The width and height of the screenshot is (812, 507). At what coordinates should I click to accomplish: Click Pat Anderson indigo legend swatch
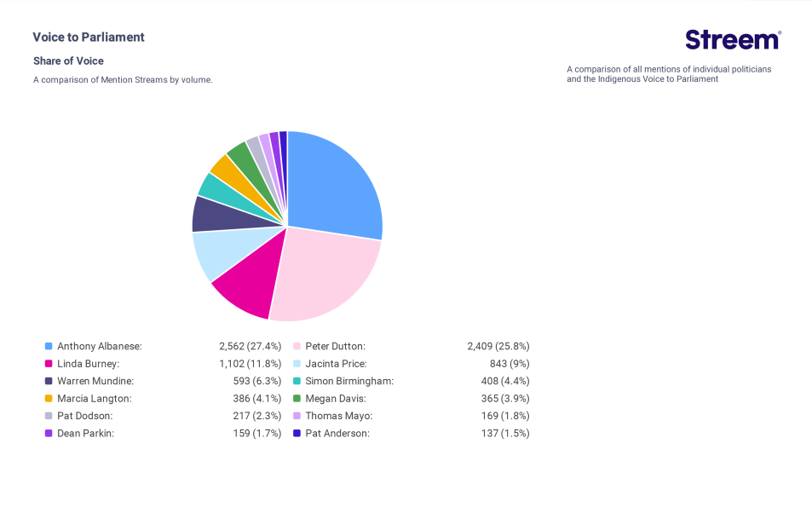pyautogui.click(x=297, y=433)
